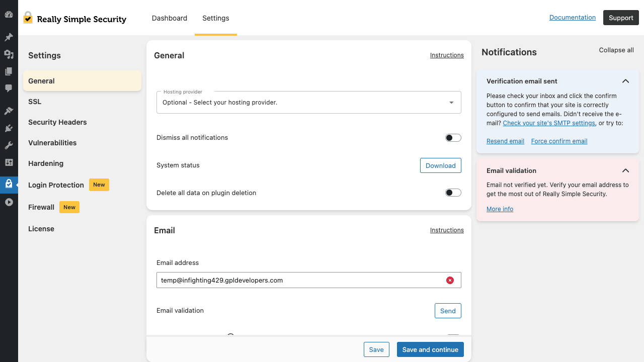The image size is (644, 362).
Task: Open the Settings sliders icon in admin sidebar
Action: pyautogui.click(x=9, y=162)
